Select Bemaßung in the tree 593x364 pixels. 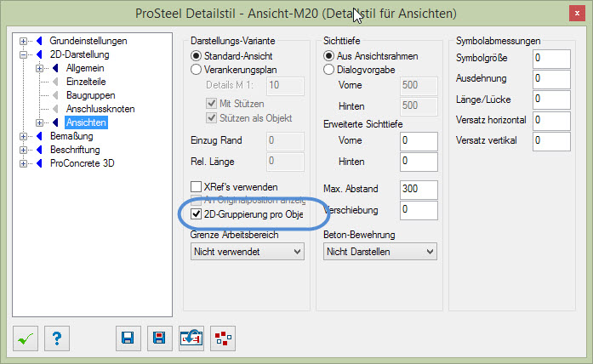point(71,136)
